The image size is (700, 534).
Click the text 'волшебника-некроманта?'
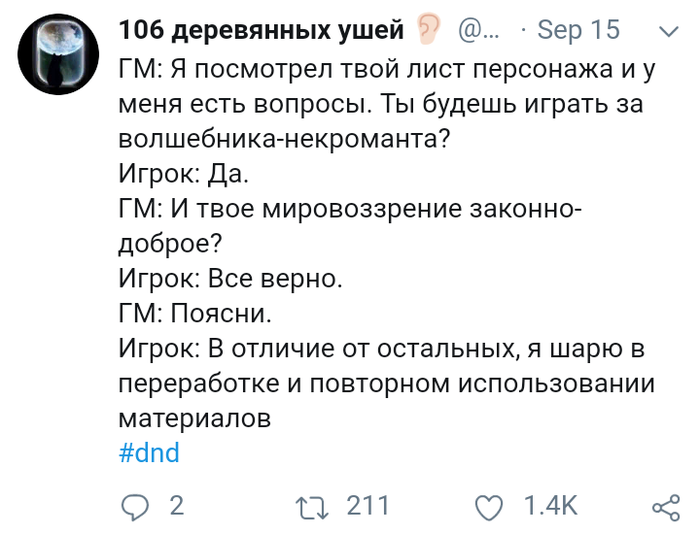click(x=282, y=140)
